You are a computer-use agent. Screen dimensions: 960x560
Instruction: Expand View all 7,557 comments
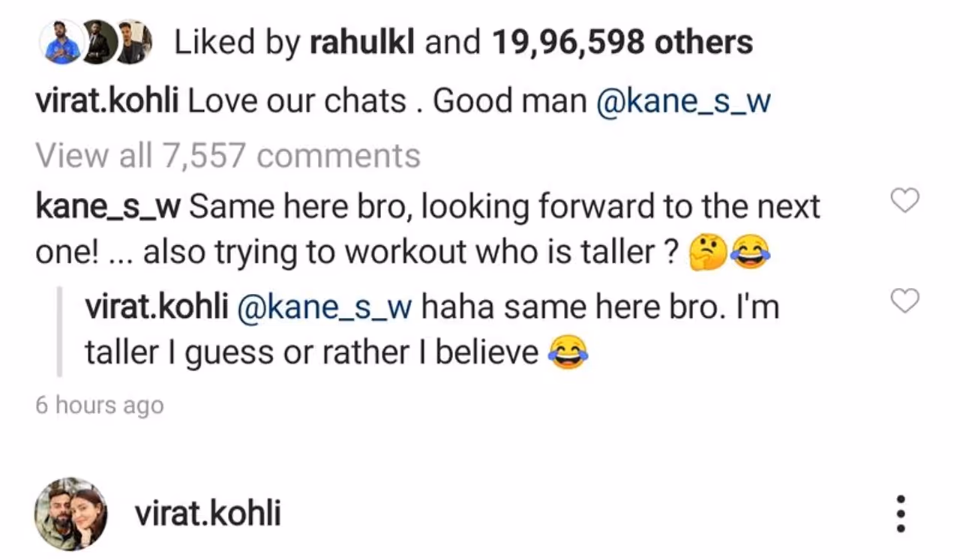(x=227, y=156)
